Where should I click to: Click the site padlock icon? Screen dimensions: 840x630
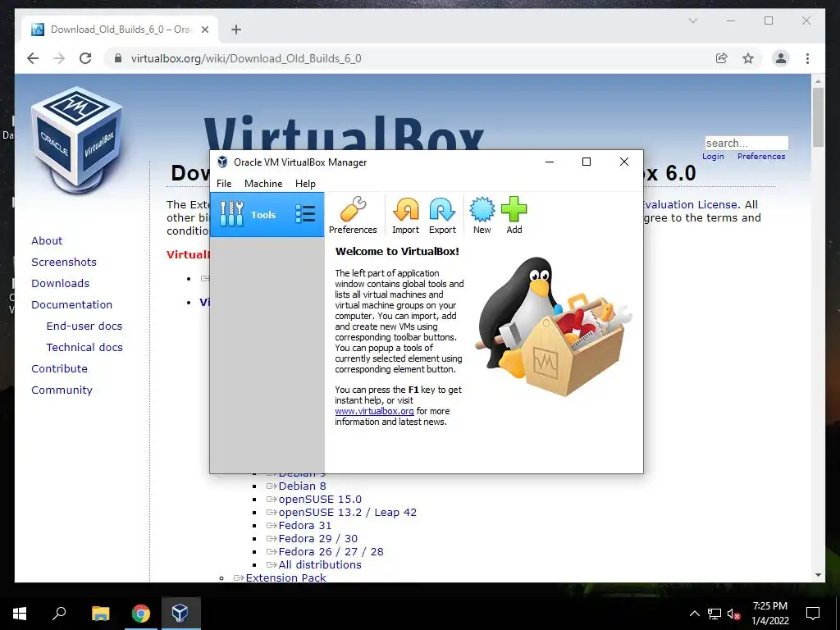[x=118, y=58]
